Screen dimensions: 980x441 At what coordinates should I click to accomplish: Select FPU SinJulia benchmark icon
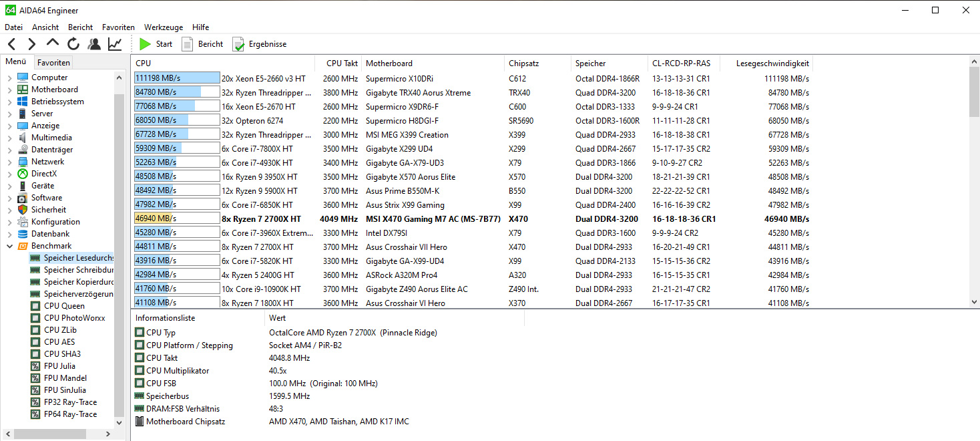[x=35, y=390]
